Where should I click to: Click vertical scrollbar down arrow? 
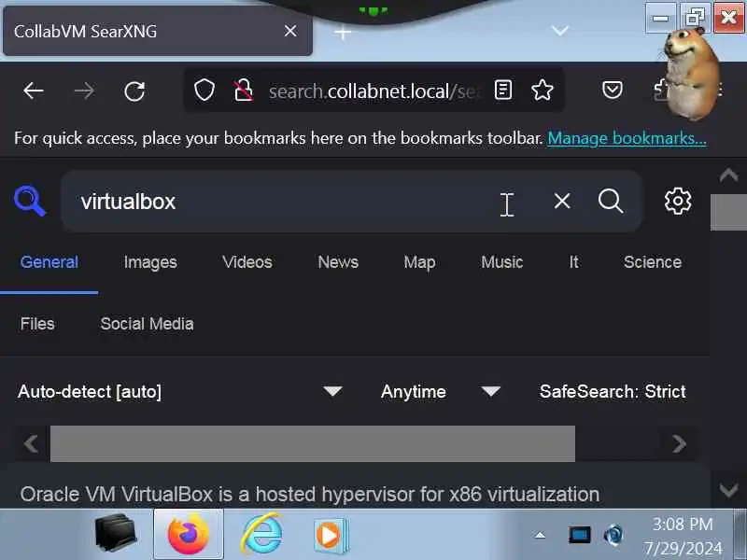click(728, 489)
